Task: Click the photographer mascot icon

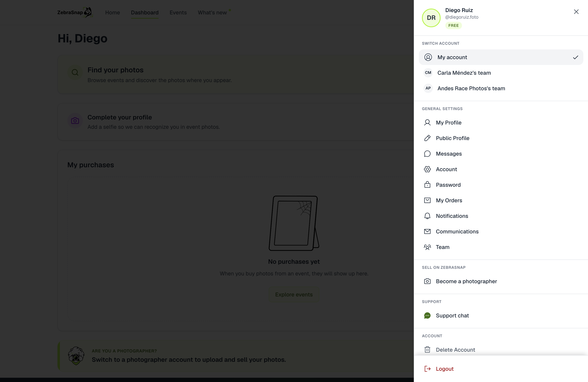Action: (76, 356)
